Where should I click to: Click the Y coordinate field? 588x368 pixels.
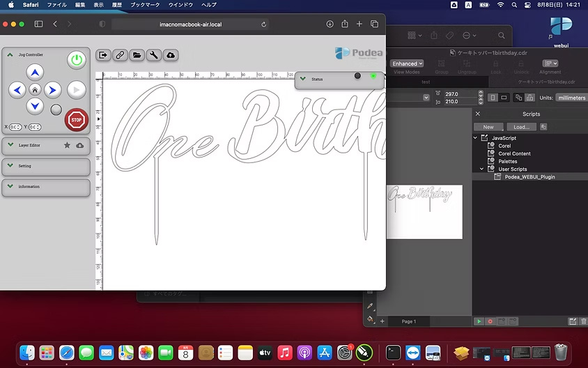pyautogui.click(x=35, y=127)
